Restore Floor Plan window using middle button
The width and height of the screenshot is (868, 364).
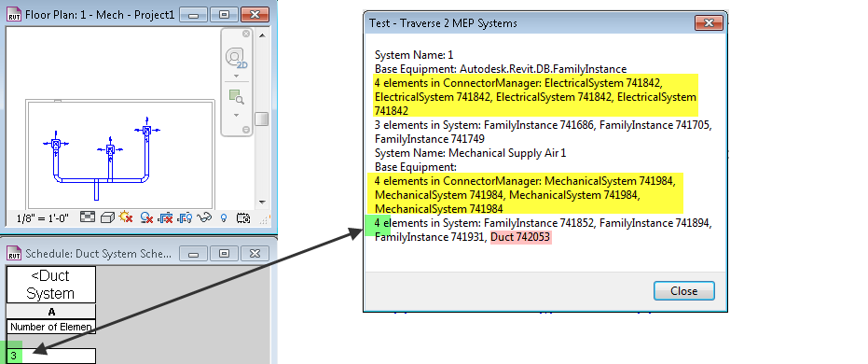[x=224, y=15]
